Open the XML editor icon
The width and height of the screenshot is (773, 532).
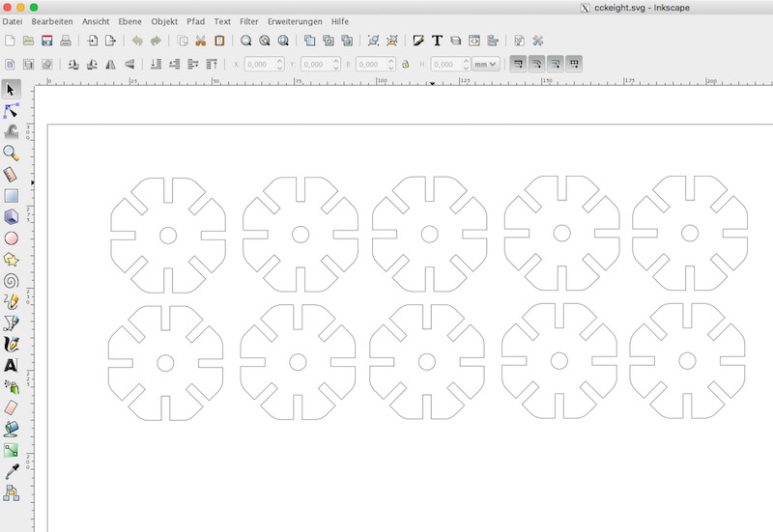coord(474,41)
